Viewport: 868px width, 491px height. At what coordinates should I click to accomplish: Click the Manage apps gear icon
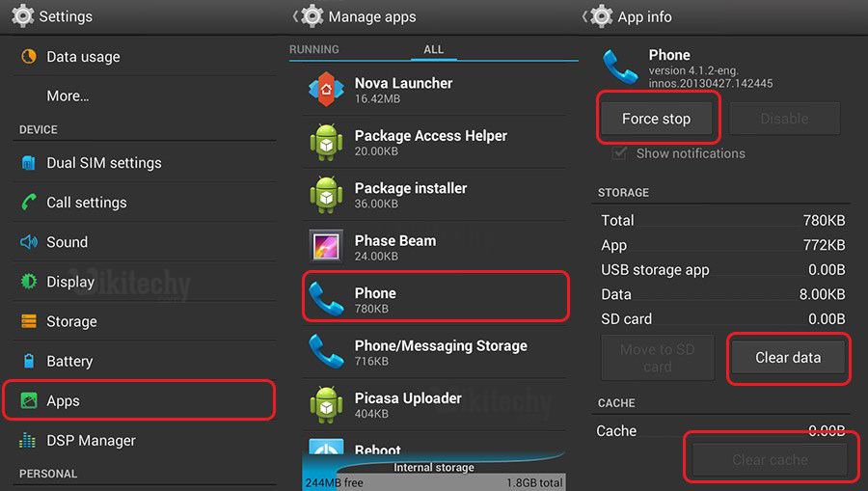click(312, 16)
